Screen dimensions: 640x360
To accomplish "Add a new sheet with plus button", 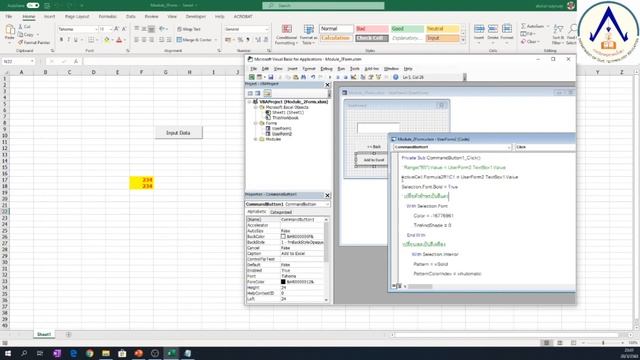I will click(x=68, y=334).
